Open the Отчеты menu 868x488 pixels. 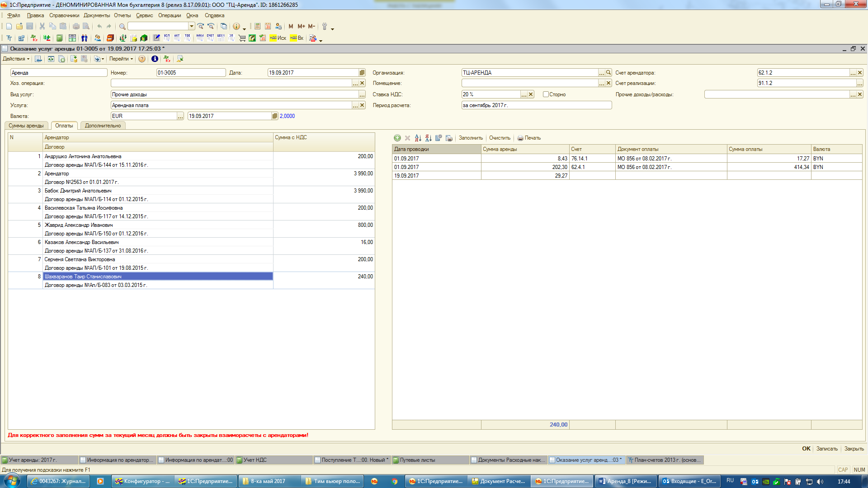pyautogui.click(x=122, y=15)
